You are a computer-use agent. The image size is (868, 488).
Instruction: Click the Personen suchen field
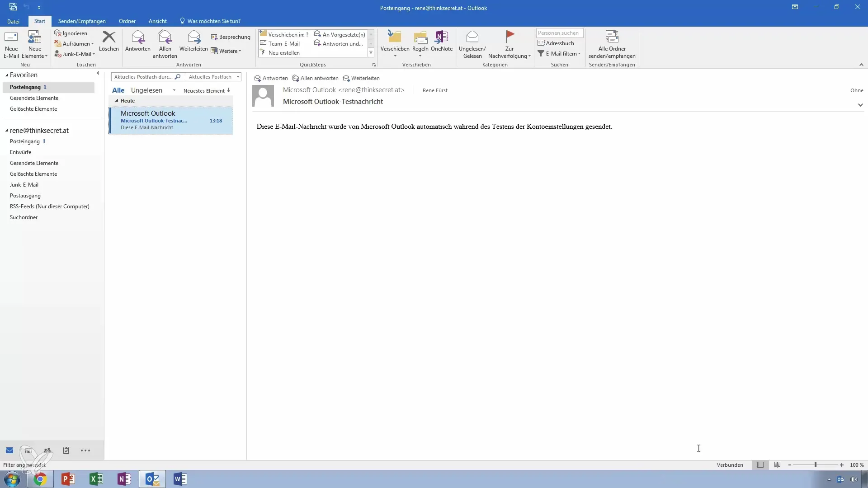(560, 33)
